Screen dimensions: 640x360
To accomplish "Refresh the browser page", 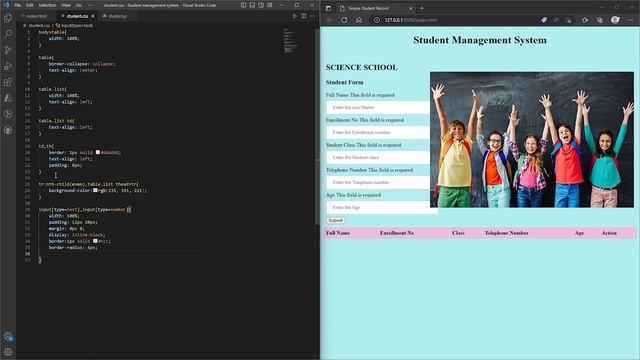I will click(x=344, y=20).
